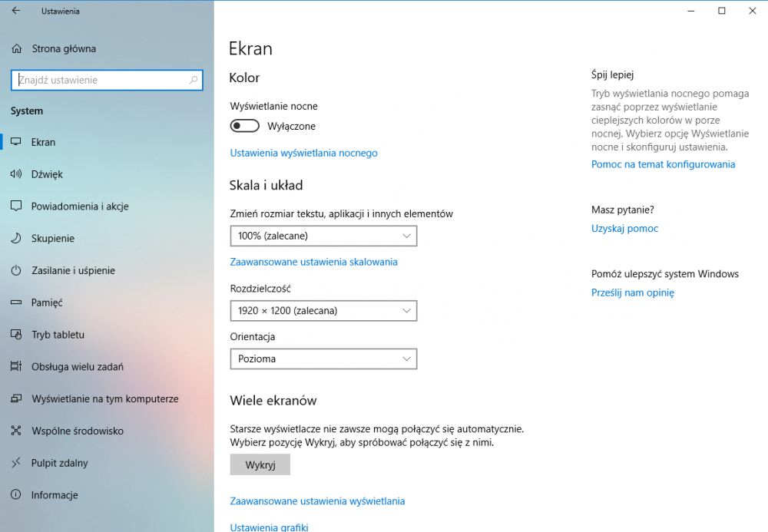Click the Prześlij nam opinię link
This screenshot has width=768, height=532.
(632, 292)
